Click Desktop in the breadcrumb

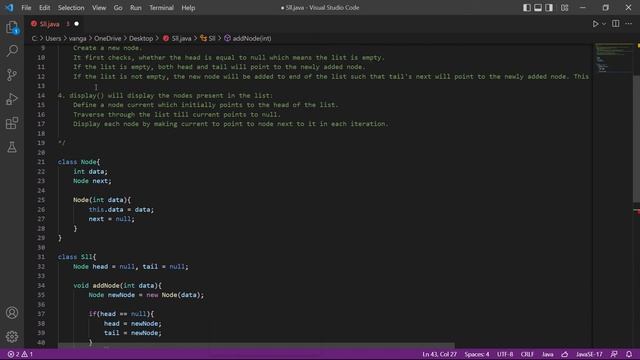(141, 38)
